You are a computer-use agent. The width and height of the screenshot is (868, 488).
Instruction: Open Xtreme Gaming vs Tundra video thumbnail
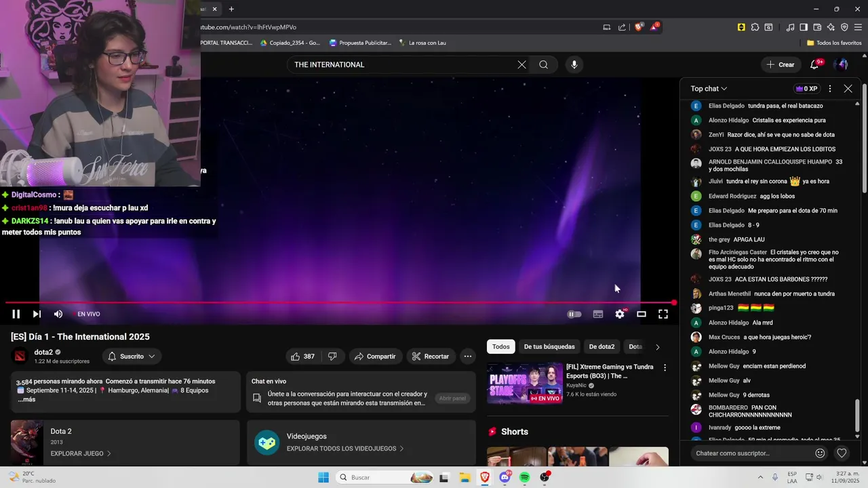(525, 383)
